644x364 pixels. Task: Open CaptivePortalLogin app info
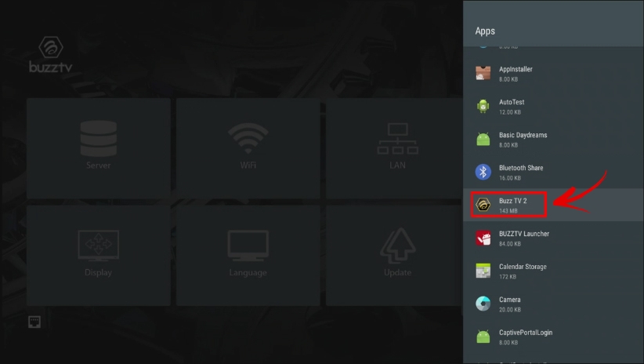tap(553, 337)
